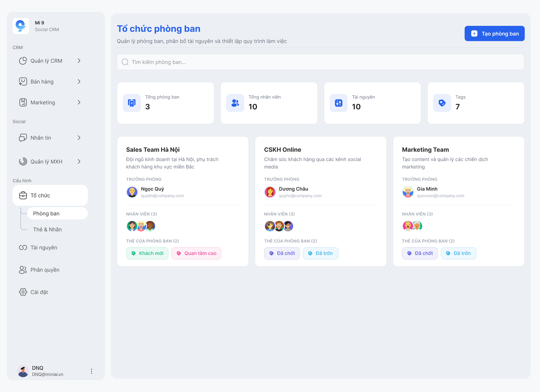540x392 pixels.
Task: Click the Tổng nhân viên people icon
Action: pyautogui.click(x=235, y=103)
